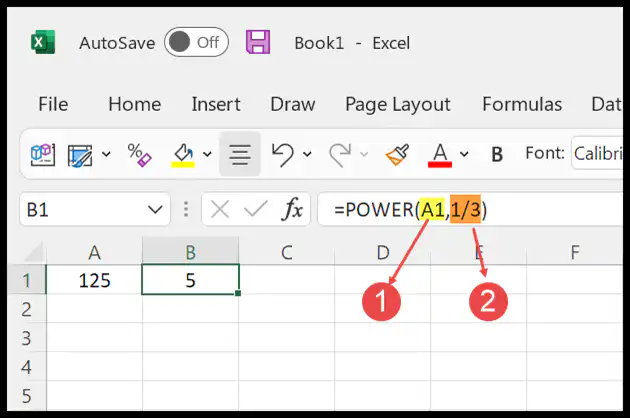Open the Undo history dropdown arrow
This screenshot has width=630, height=418.
(307, 154)
